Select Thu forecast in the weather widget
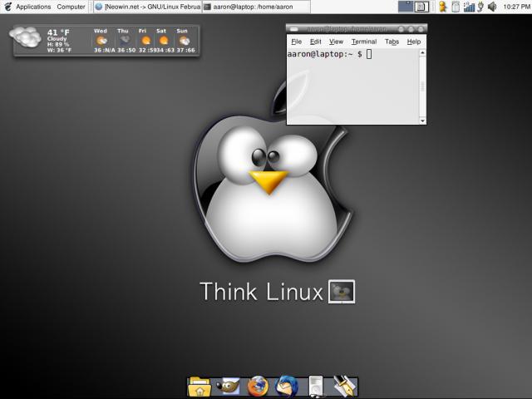The width and height of the screenshot is (532, 399). click(x=124, y=41)
